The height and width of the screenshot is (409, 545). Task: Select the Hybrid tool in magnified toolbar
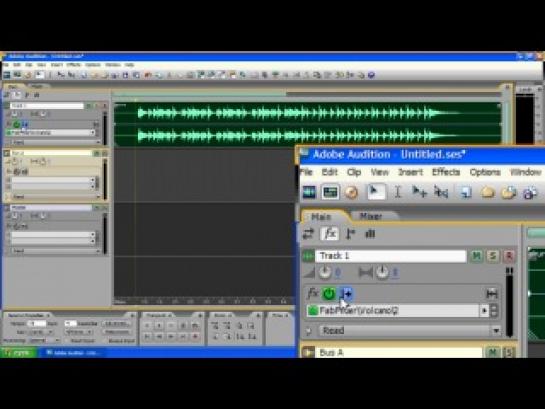click(x=376, y=191)
